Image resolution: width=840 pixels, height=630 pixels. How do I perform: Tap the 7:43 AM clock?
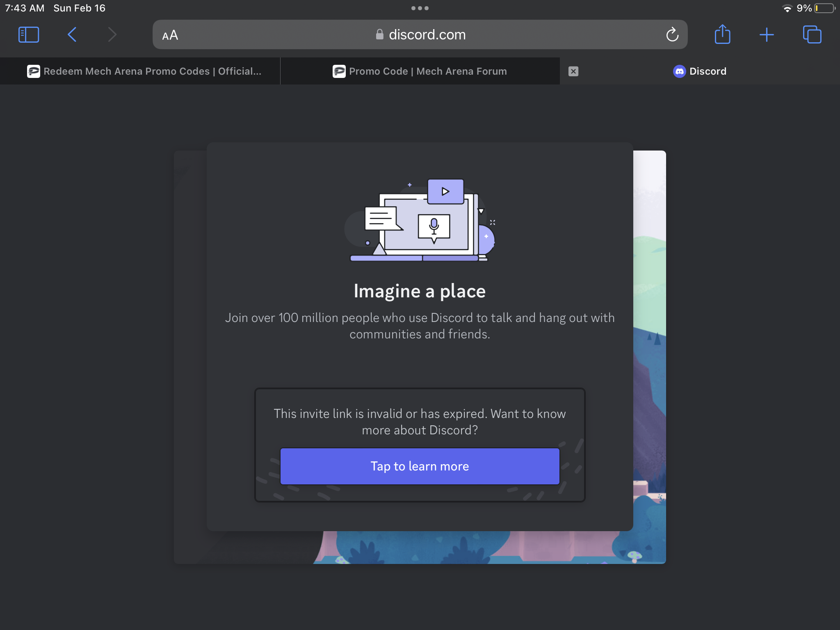(x=25, y=8)
